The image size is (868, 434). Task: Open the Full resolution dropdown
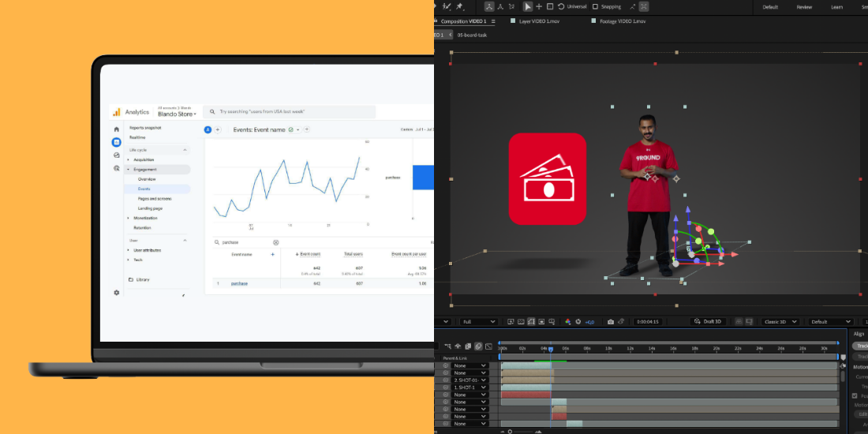pyautogui.click(x=479, y=322)
